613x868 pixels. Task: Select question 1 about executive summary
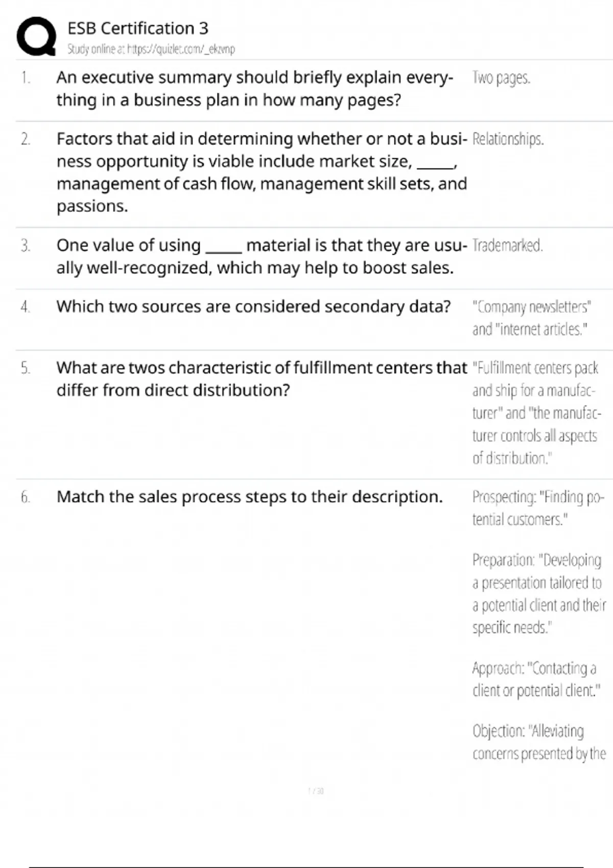coord(254,88)
